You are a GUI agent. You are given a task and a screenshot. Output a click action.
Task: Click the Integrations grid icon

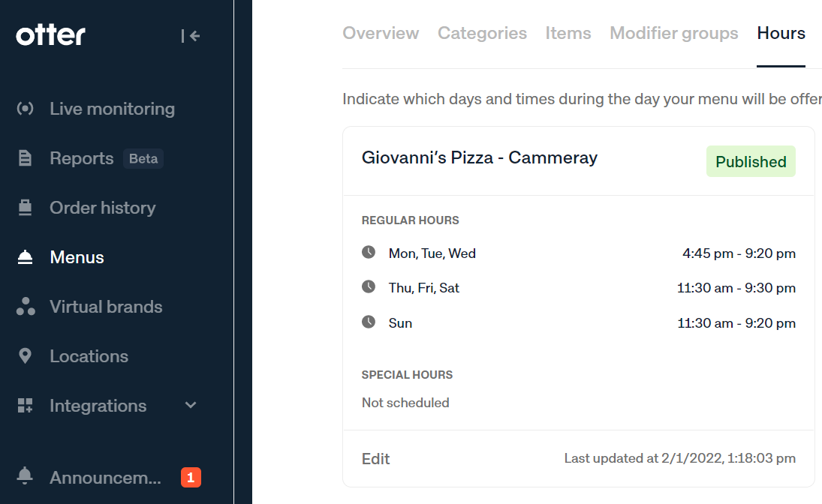(26, 406)
